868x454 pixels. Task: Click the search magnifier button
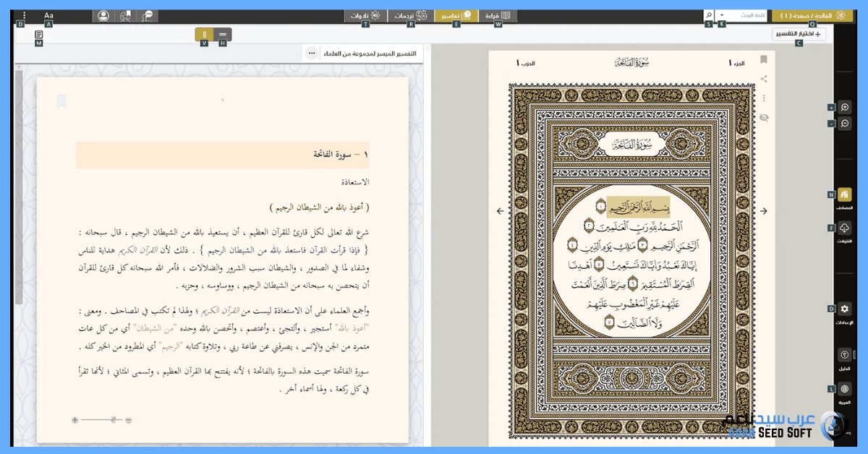point(709,15)
